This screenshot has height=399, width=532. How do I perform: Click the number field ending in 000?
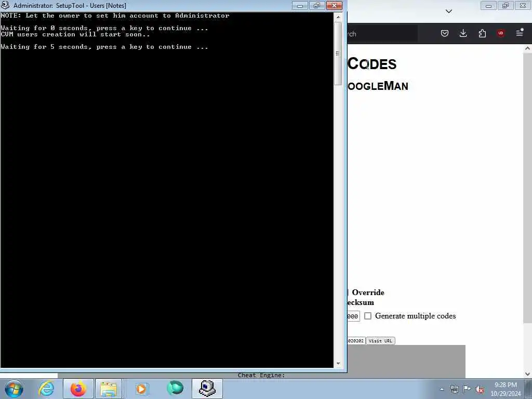coord(353,316)
